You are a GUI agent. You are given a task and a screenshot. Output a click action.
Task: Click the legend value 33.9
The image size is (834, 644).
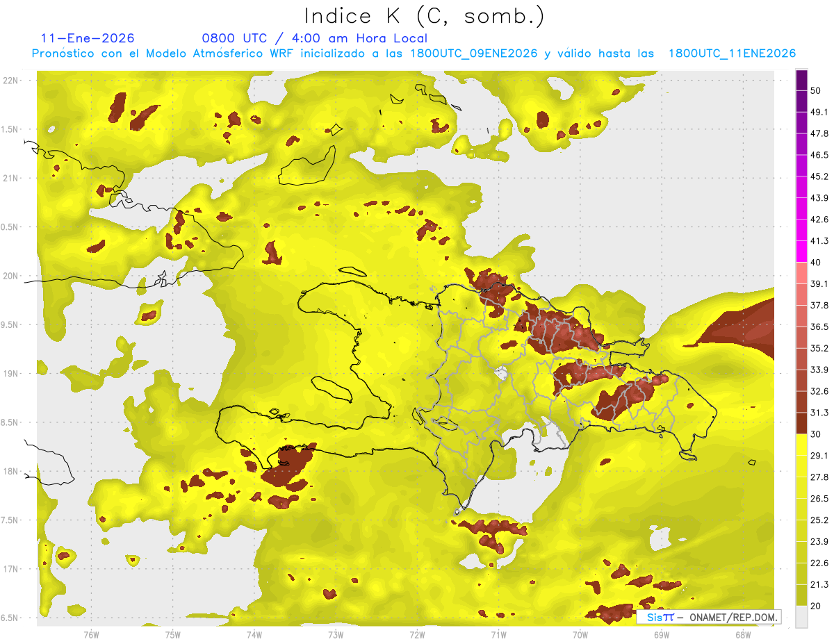pyautogui.click(x=819, y=370)
